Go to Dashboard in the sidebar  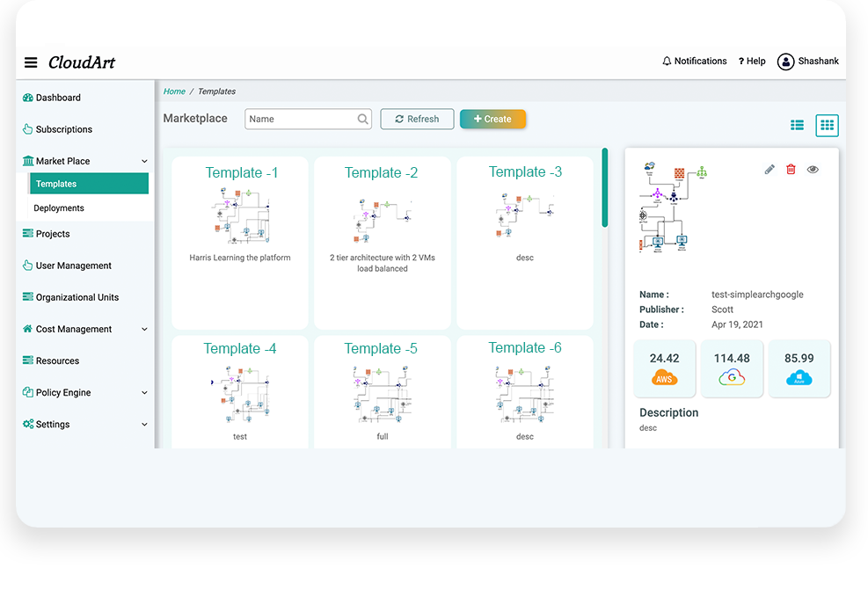tap(58, 98)
